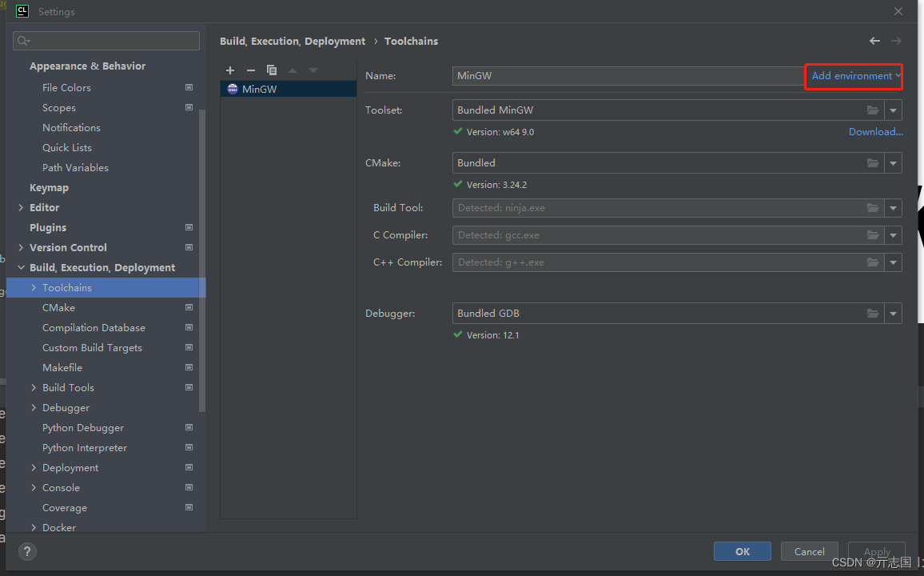The width and height of the screenshot is (924, 576).
Task: Expand the Editor settings node
Action: tap(22, 207)
